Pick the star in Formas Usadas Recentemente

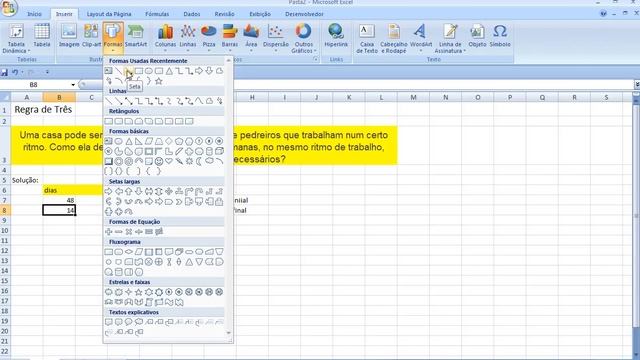tap(159, 81)
